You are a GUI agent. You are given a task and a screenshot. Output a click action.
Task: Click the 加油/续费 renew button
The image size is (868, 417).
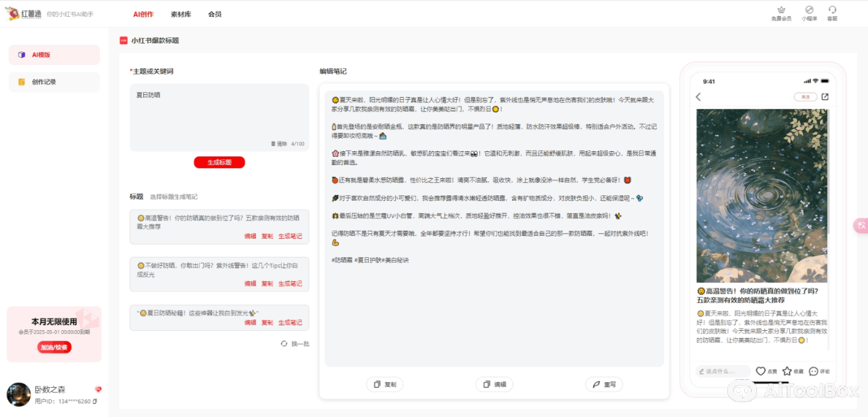point(53,347)
